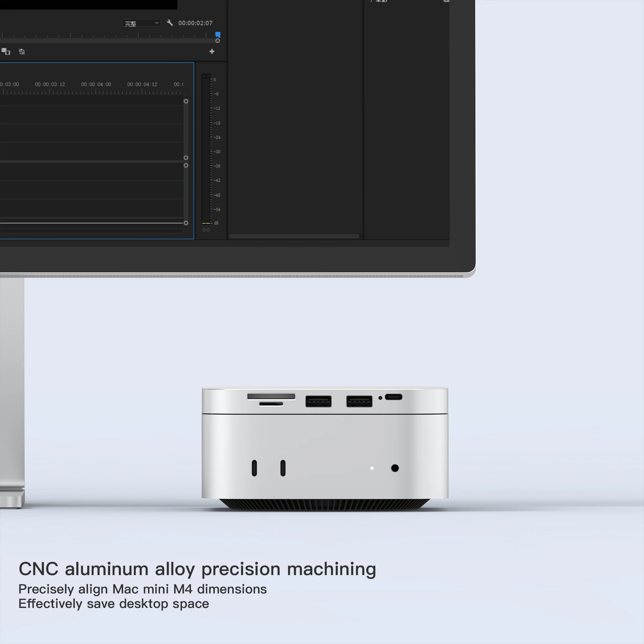Click the timeline ruler at 00:00:04:12
Viewport: 644px width, 644px height.
pos(142,84)
